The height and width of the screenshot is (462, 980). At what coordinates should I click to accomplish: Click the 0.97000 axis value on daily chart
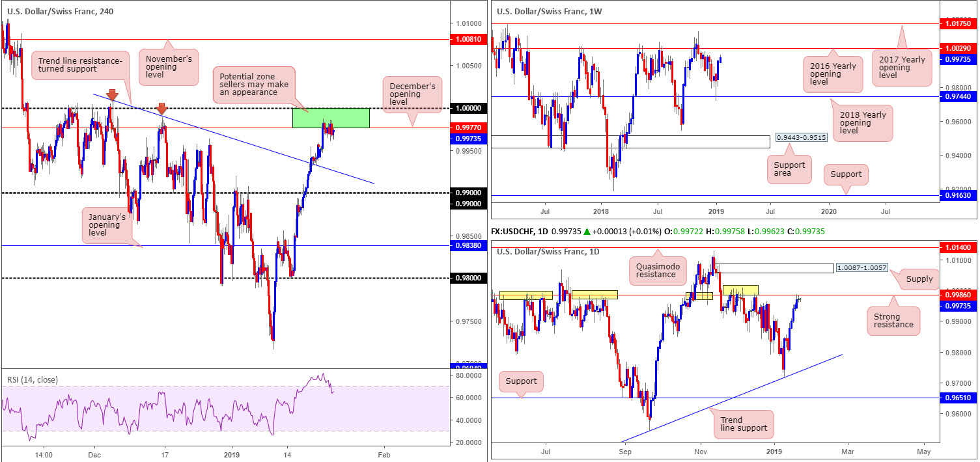click(x=957, y=383)
